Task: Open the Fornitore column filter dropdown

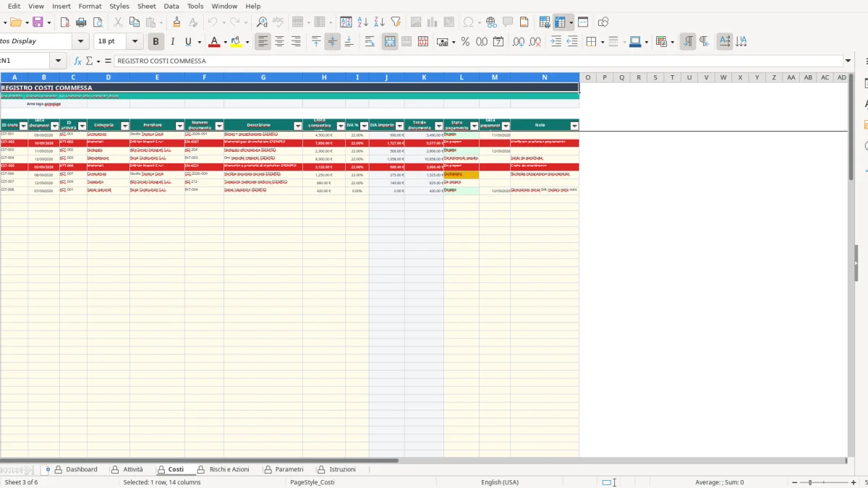Action: tap(179, 127)
